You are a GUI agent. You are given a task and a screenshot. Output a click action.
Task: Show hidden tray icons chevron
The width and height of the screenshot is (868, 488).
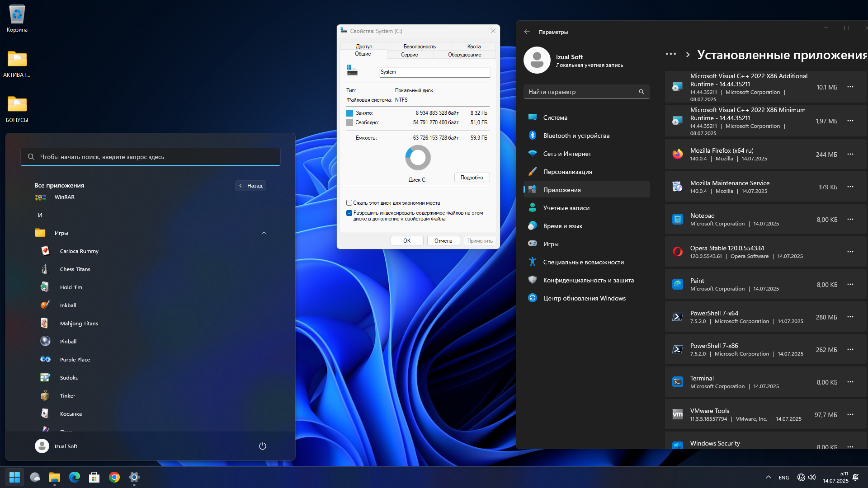[769, 477]
